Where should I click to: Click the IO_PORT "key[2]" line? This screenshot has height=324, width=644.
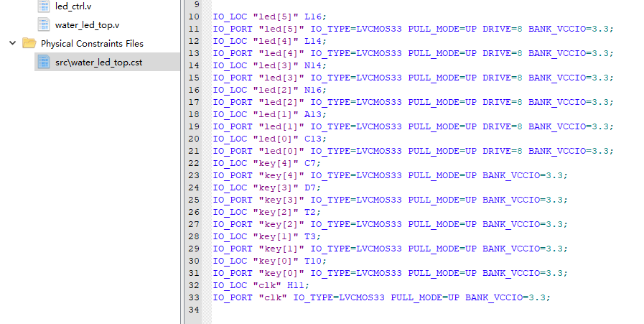(390, 224)
